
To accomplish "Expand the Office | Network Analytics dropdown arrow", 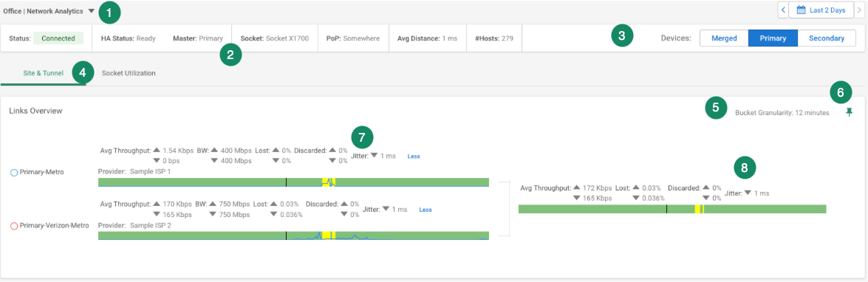I will tap(92, 10).
